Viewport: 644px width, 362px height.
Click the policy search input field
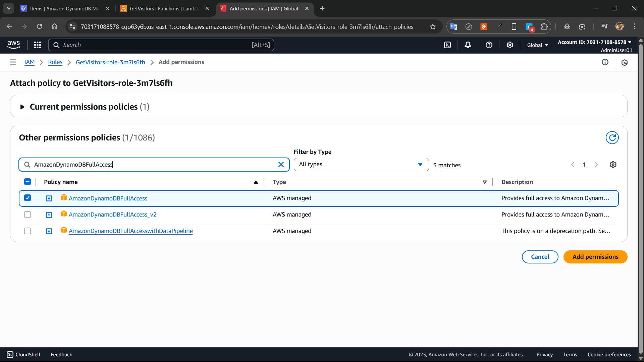tap(154, 165)
